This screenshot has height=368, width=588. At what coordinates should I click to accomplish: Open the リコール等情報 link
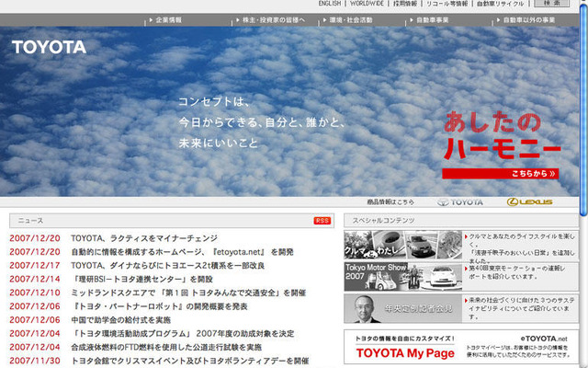click(447, 4)
